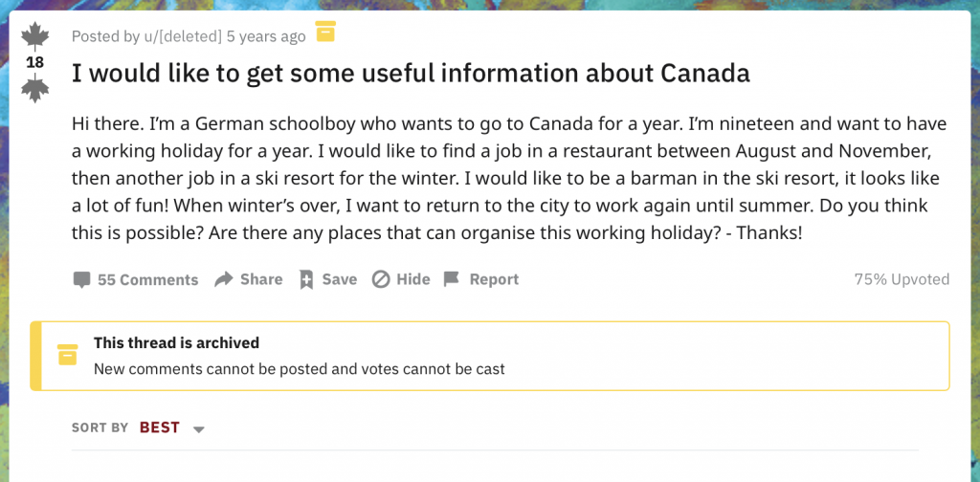Choose the Report text button

coord(494,279)
